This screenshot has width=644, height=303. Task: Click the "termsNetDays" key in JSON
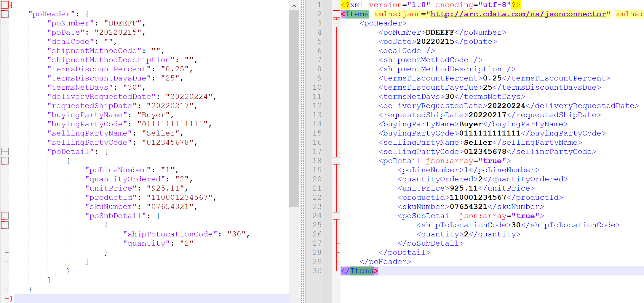pos(80,87)
